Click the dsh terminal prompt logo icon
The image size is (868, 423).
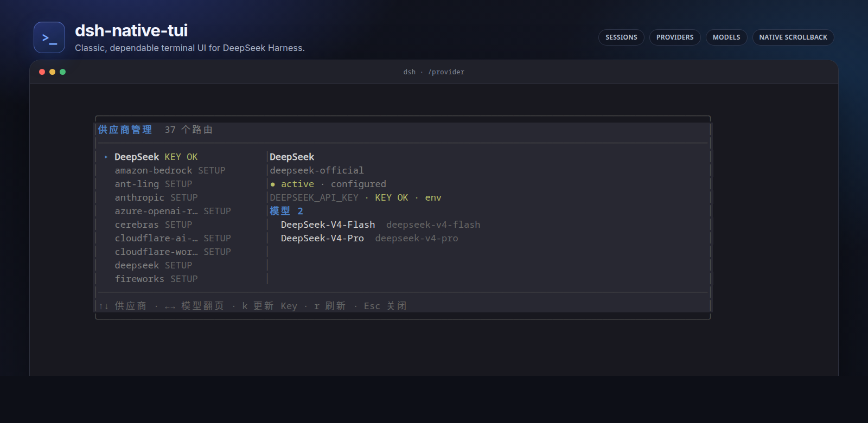click(49, 37)
